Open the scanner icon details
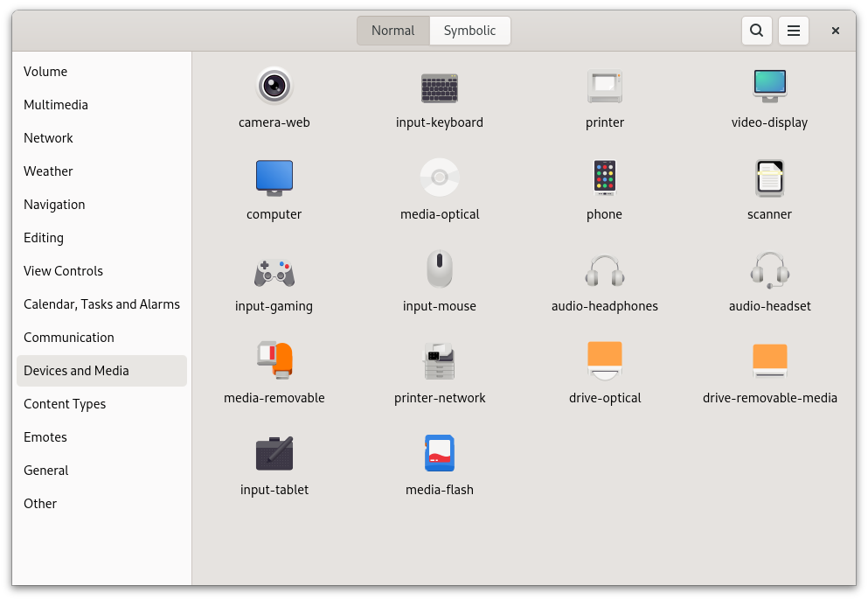Image resolution: width=868 pixels, height=600 pixels. pyautogui.click(x=769, y=178)
